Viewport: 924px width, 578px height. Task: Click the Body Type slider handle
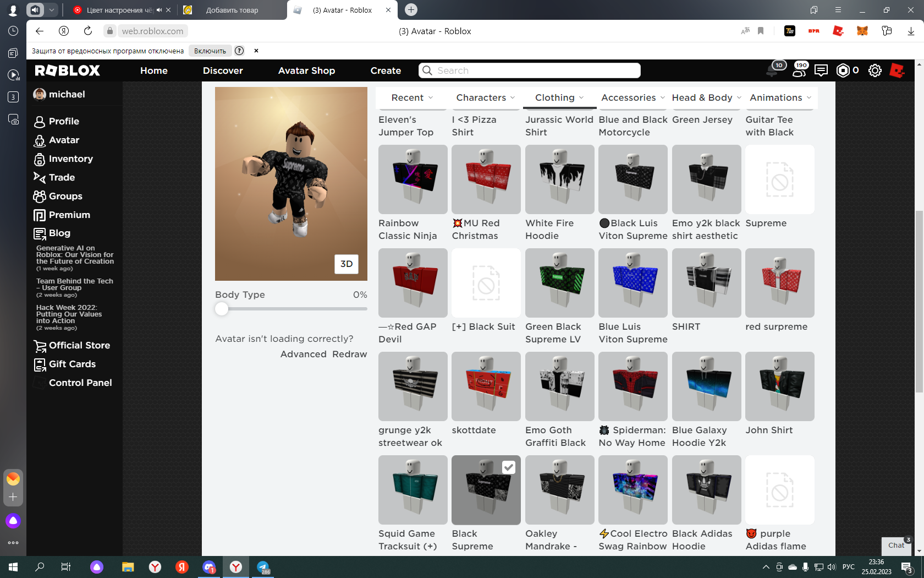coord(222,309)
